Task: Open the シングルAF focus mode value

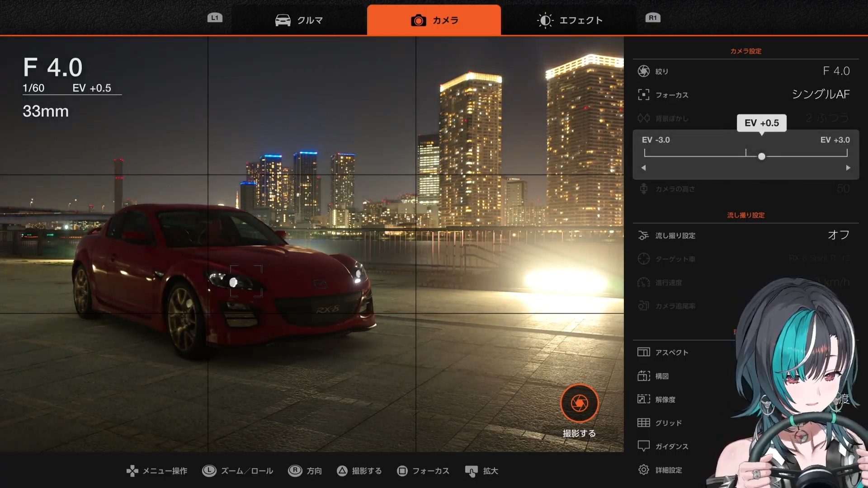Action: coord(821,94)
